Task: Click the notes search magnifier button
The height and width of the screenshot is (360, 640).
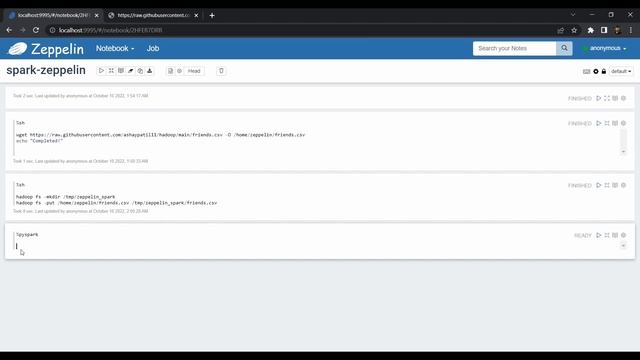Action: 564,48
